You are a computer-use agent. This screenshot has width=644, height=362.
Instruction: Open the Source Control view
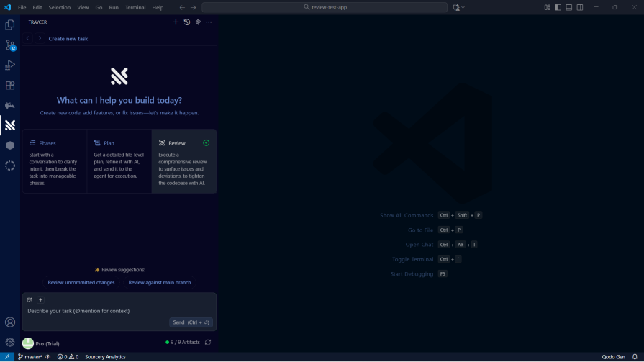10,45
